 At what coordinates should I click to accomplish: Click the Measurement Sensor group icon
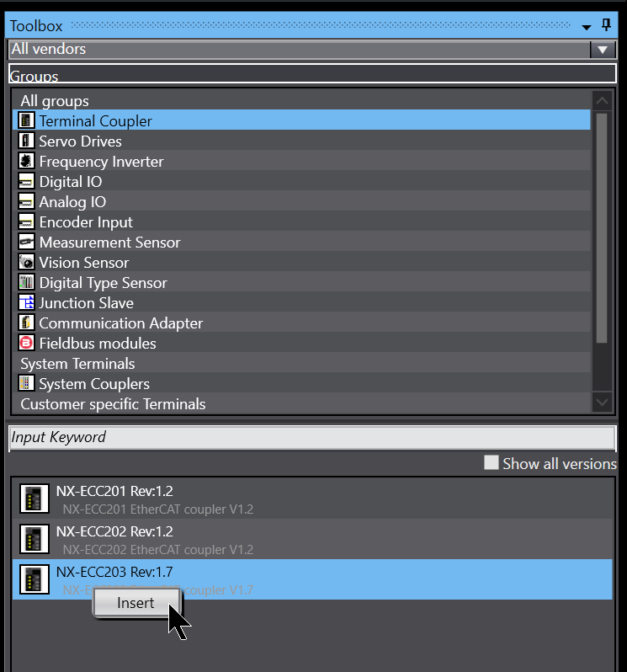(26, 242)
